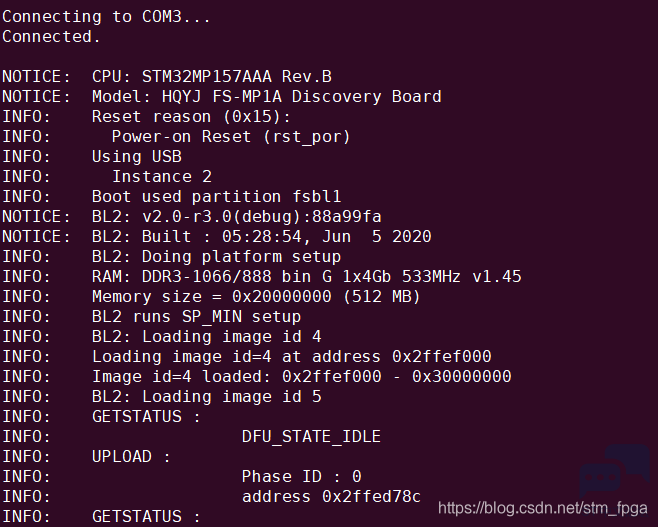Click the 'Phase ID : 0' line
This screenshot has height=527, width=658.
tap(302, 477)
